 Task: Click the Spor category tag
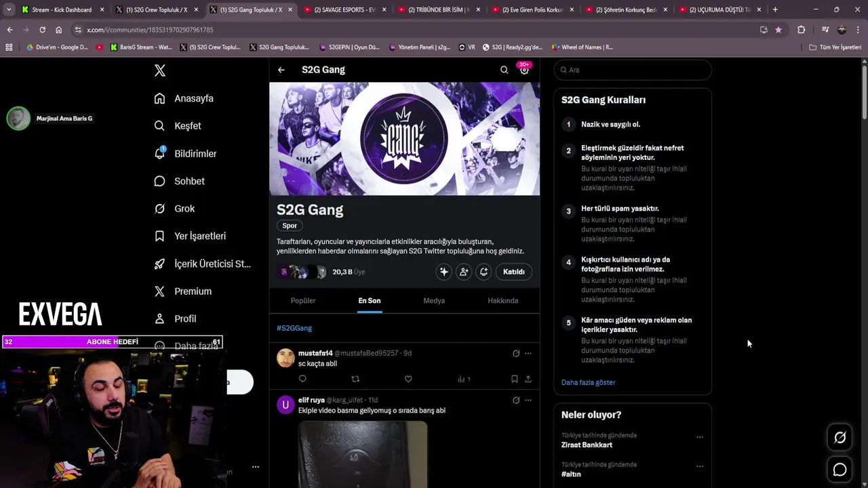tap(290, 226)
